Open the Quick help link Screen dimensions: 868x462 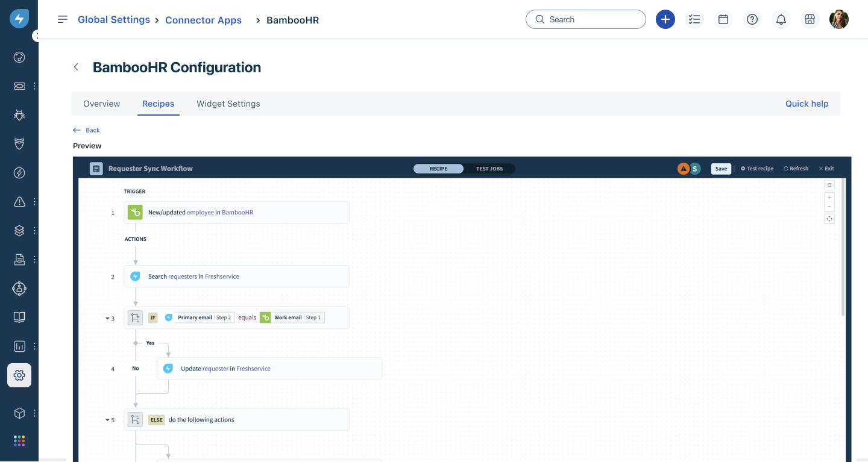pyautogui.click(x=807, y=104)
